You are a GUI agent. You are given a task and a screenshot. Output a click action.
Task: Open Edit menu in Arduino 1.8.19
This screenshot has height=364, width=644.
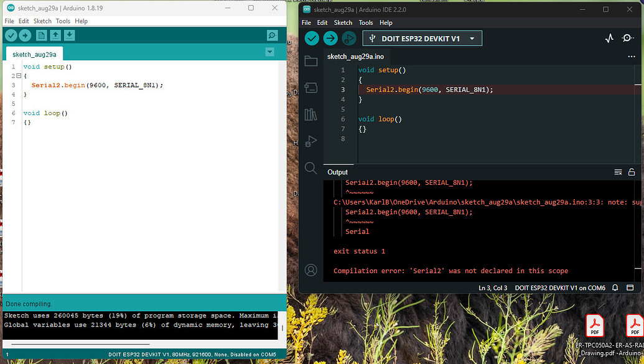(x=24, y=21)
